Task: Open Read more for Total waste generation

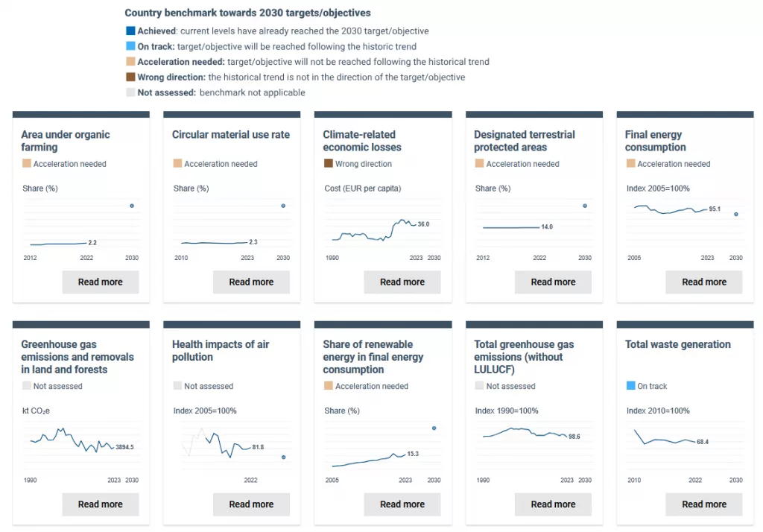Action: (x=703, y=504)
